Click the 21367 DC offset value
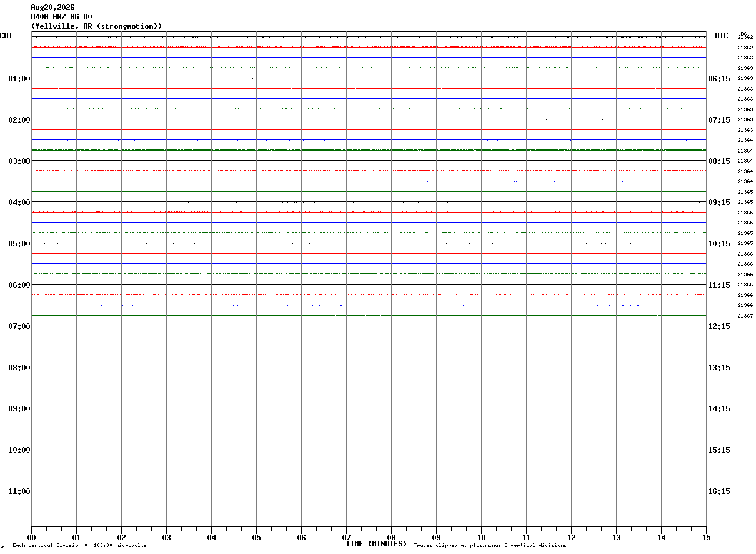 click(745, 316)
